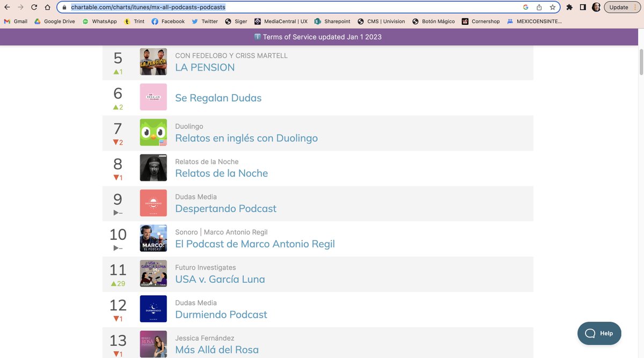Open the Botón Mágico bookmark
Screen dimensions: 644x358
[x=434, y=21]
